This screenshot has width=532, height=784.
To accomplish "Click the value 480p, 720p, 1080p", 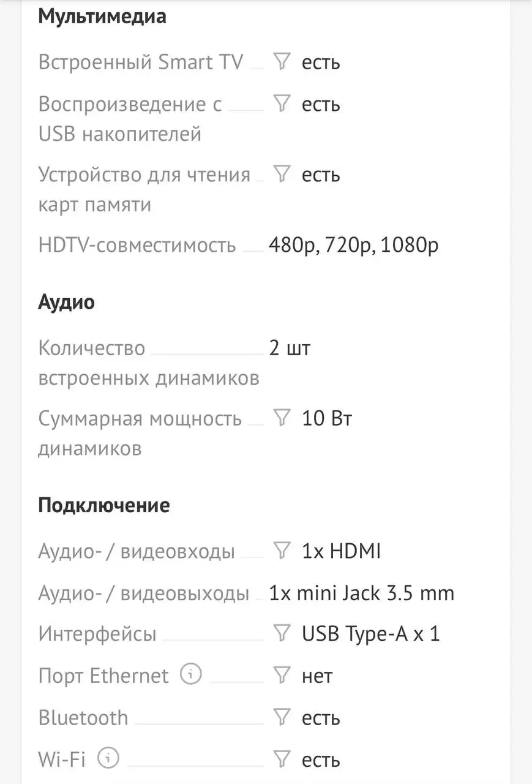I will click(x=353, y=244).
